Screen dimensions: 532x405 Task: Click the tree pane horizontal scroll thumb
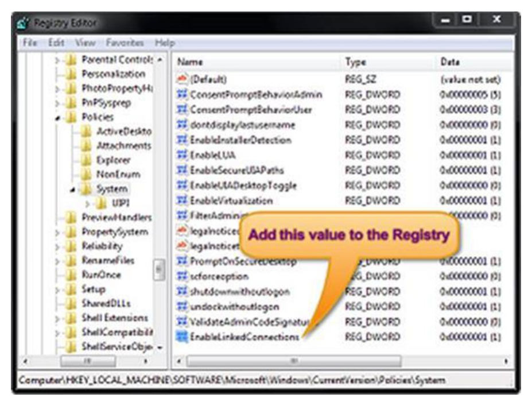(x=88, y=361)
